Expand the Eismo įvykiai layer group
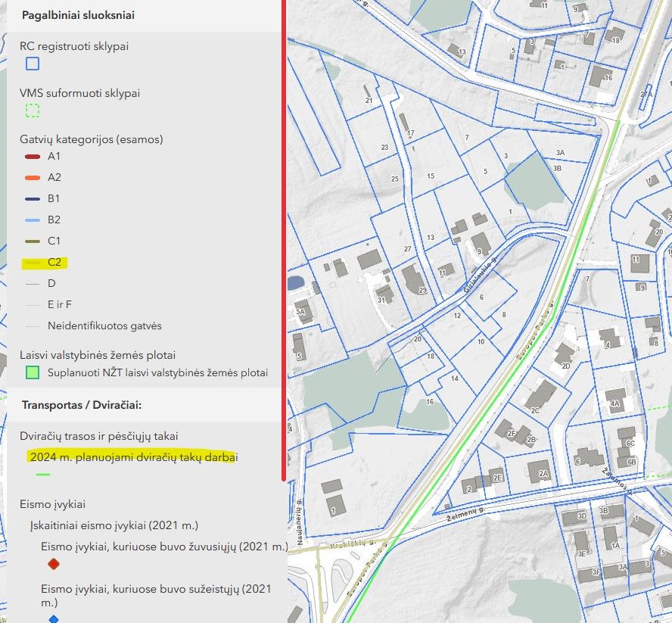Viewport: 672px width, 623px height. pyautogui.click(x=52, y=503)
